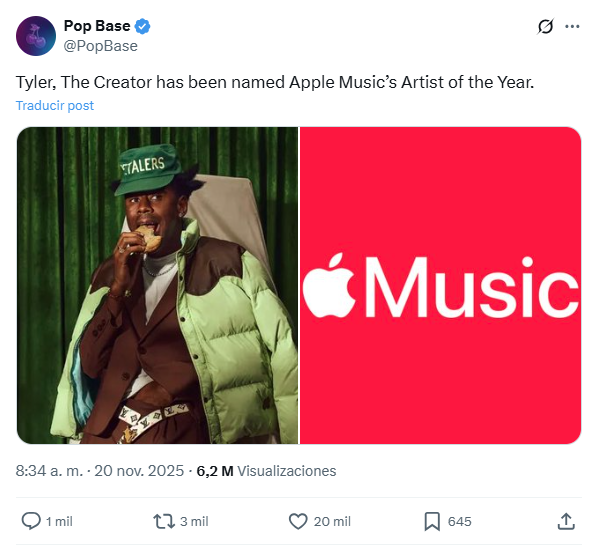This screenshot has width=598, height=550.
Task: Click the blue verified badge
Action: [x=143, y=26]
